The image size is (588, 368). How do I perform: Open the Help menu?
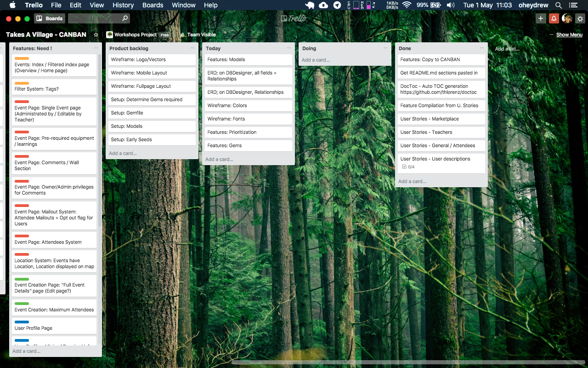pyautogui.click(x=211, y=5)
